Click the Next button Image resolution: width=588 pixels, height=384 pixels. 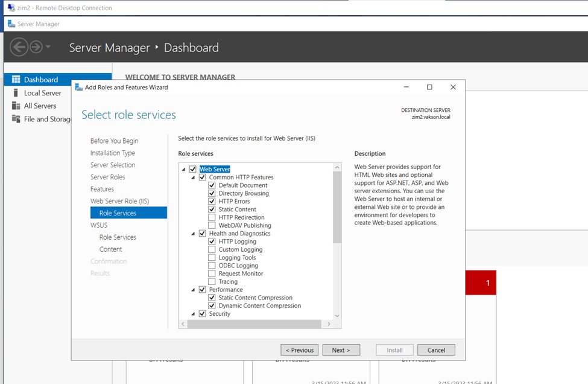tap(341, 350)
